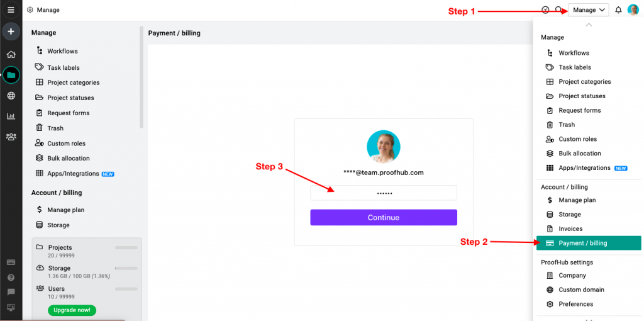
Task: Click the plus add button in sidebar
Action: tap(11, 31)
